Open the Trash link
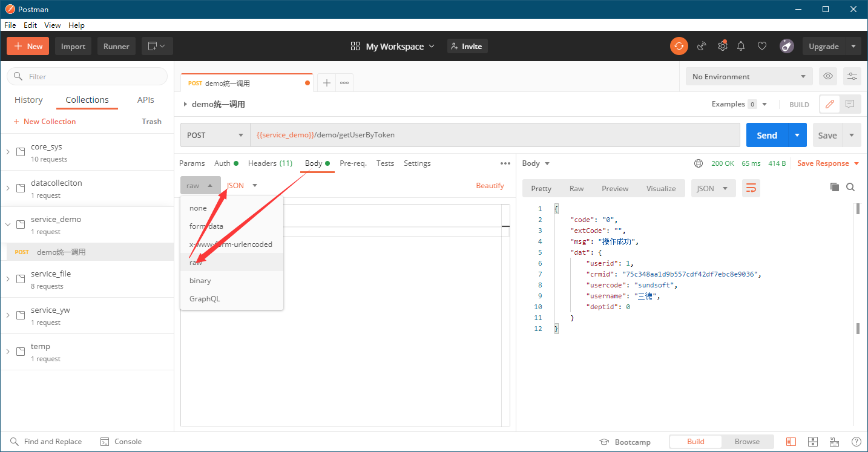 click(151, 121)
